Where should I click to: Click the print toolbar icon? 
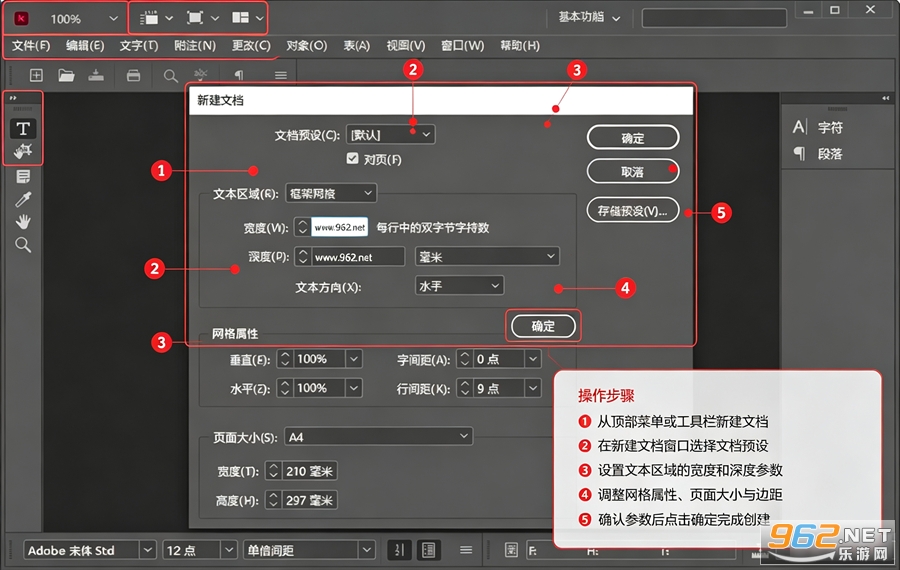click(x=133, y=75)
